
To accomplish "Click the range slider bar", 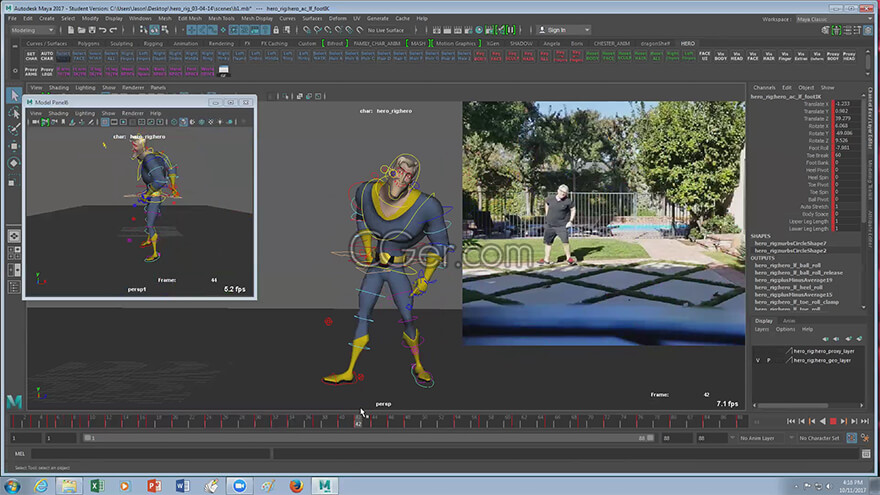I will [x=369, y=438].
